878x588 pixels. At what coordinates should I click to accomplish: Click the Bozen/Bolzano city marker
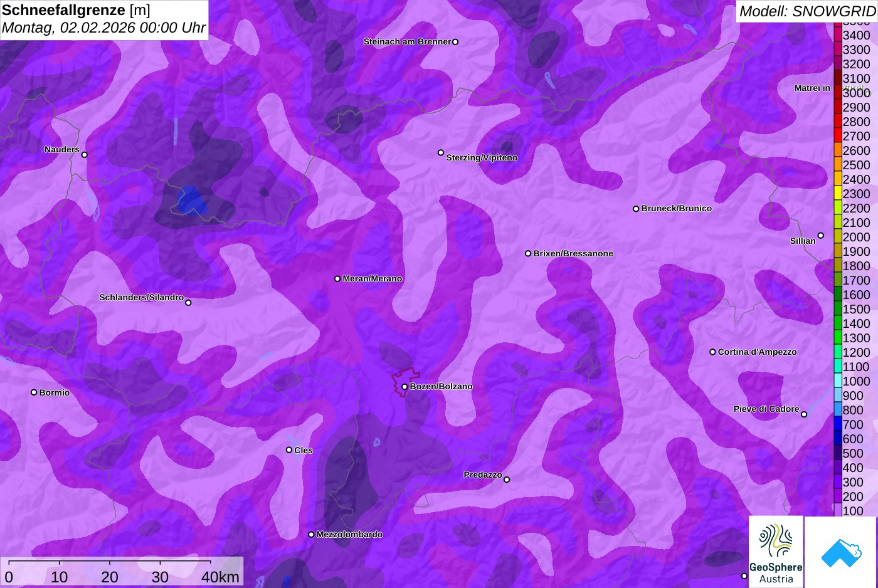[405, 387]
